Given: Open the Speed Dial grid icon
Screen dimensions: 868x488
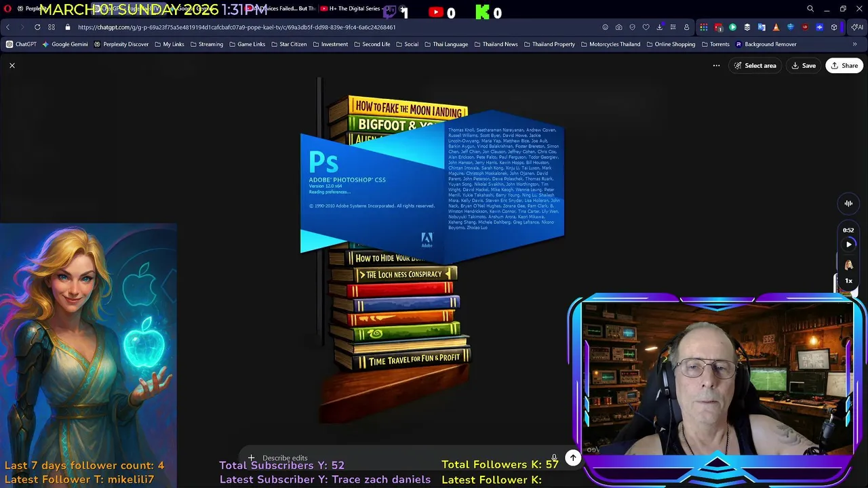Looking at the screenshot, I should (52, 27).
